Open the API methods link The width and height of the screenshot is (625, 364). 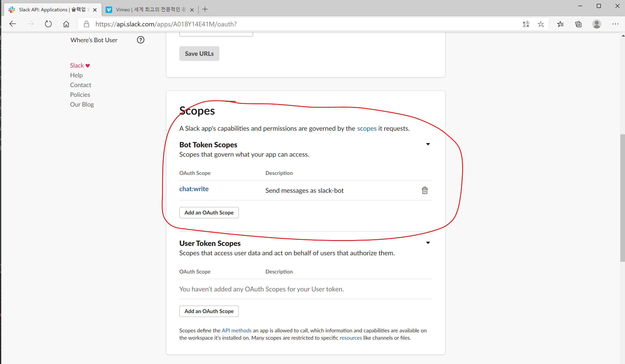pos(236,330)
